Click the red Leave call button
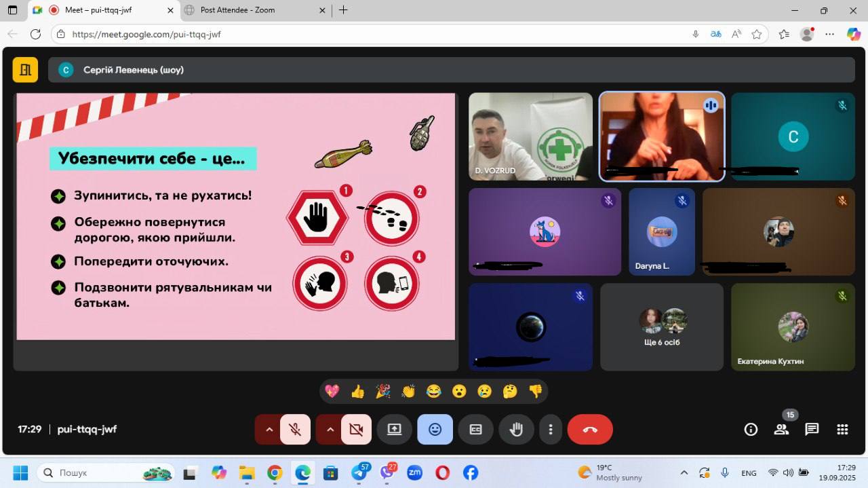868x488 pixels. [589, 430]
